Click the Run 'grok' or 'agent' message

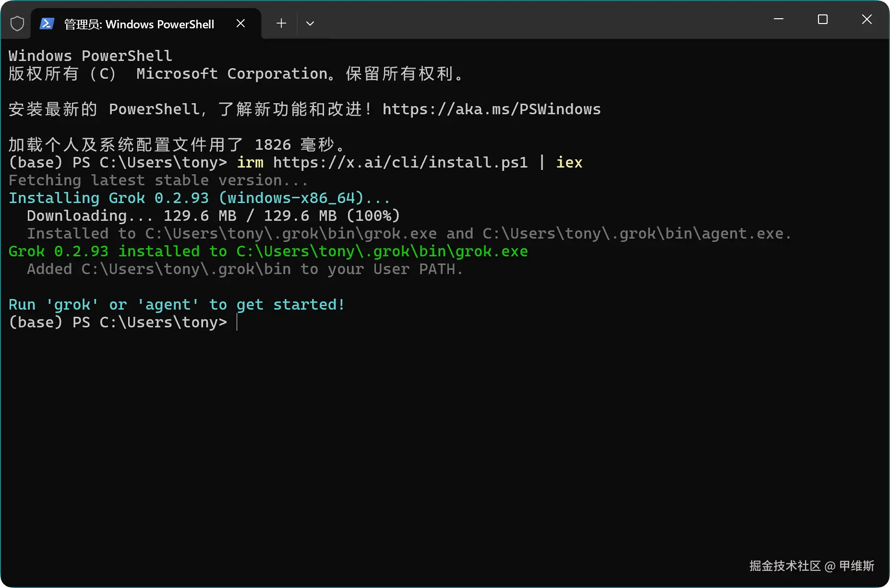point(177,305)
